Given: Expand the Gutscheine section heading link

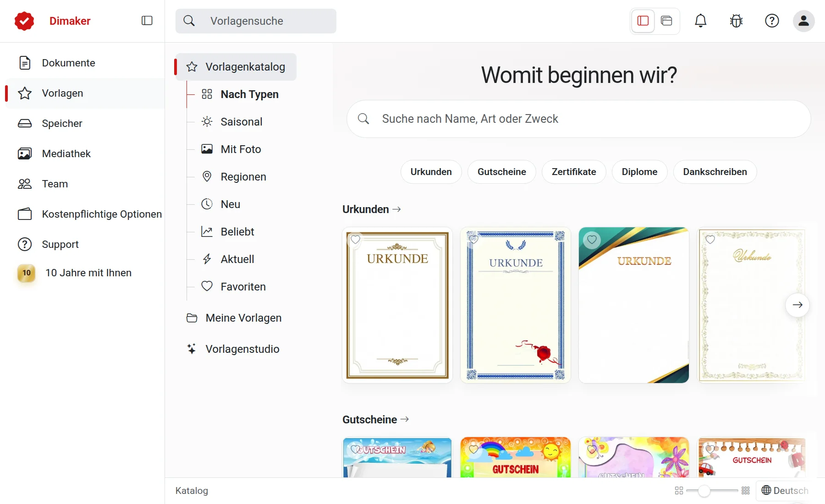Looking at the screenshot, I should [x=376, y=420].
